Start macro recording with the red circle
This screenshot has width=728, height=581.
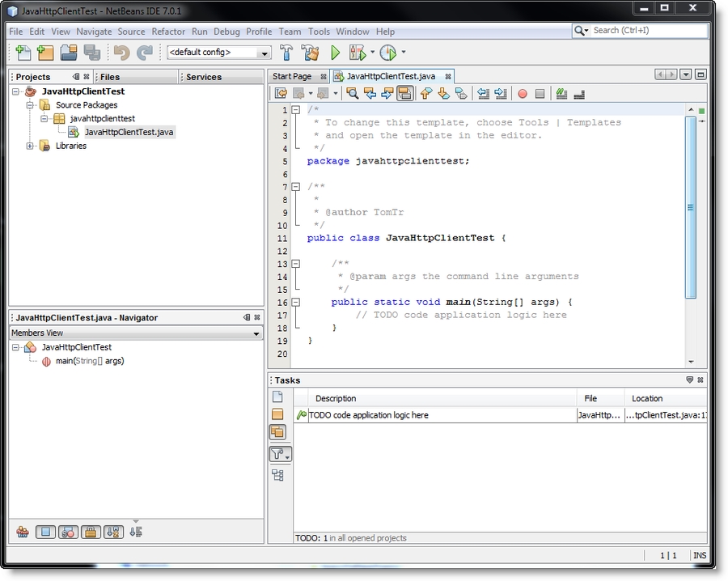tap(522, 93)
